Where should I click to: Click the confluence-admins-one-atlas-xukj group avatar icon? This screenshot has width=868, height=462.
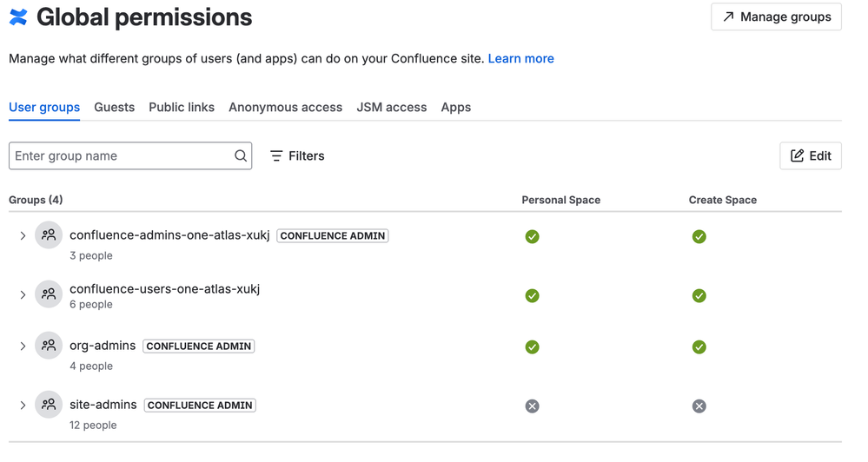click(49, 235)
